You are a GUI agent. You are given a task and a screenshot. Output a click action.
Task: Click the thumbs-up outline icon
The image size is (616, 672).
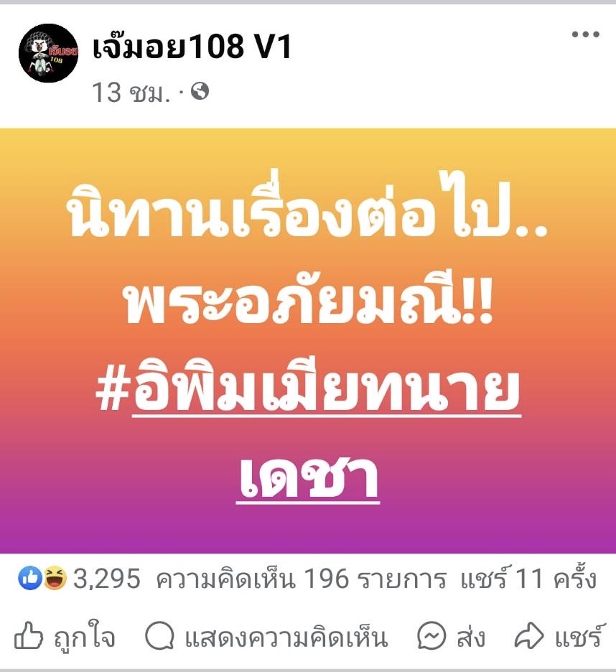tap(29, 635)
